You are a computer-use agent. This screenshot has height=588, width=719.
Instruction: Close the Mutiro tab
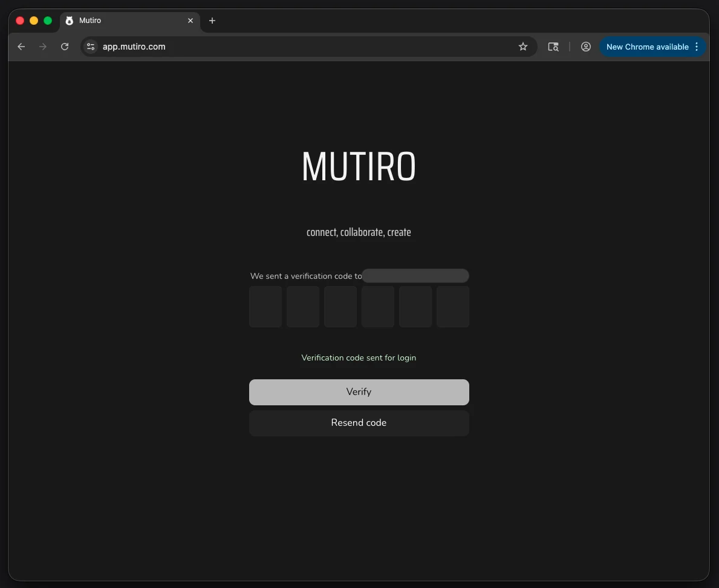pyautogui.click(x=190, y=21)
